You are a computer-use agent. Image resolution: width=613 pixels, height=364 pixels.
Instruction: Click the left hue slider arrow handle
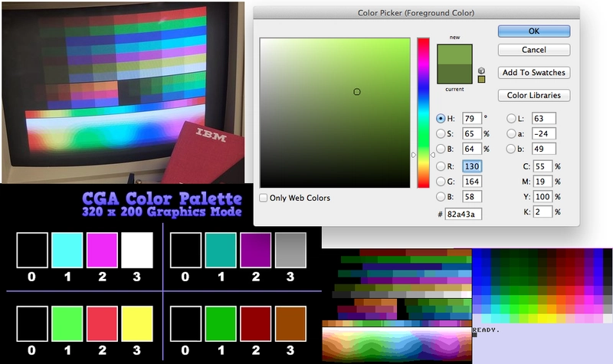(414, 156)
